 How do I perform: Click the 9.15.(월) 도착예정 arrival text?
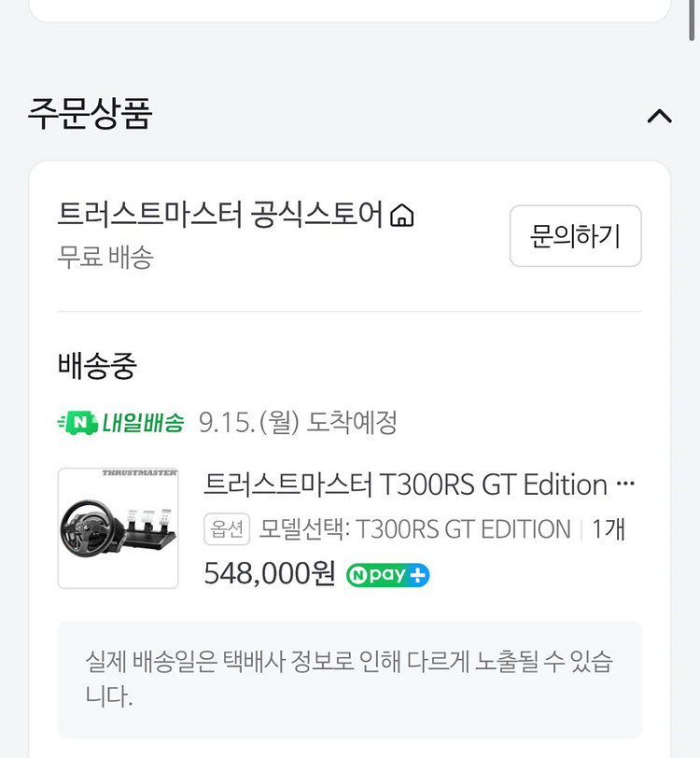[x=298, y=423]
